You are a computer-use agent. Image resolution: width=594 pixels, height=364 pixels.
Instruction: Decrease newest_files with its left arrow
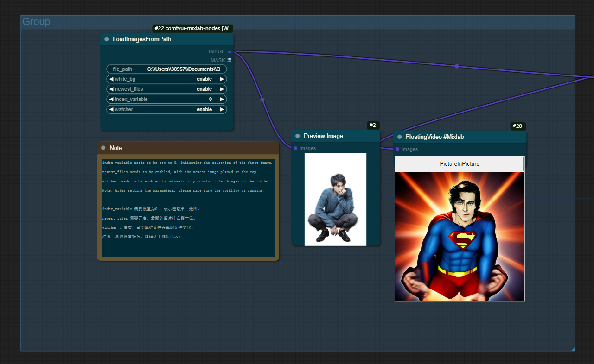(x=111, y=89)
